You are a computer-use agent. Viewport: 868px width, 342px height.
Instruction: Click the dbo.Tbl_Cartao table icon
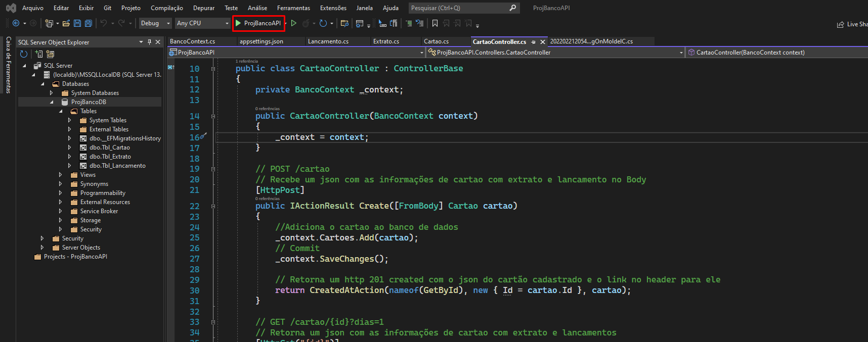(83, 148)
